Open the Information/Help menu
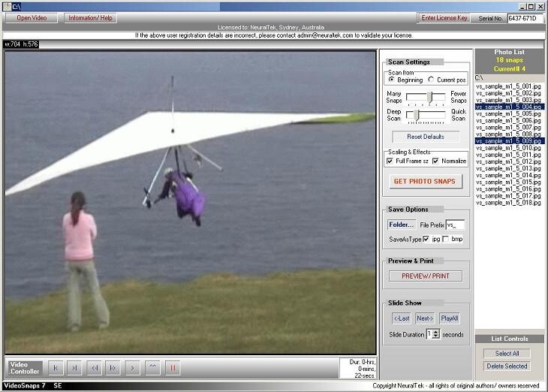The width and height of the screenshot is (548, 392). tap(90, 18)
